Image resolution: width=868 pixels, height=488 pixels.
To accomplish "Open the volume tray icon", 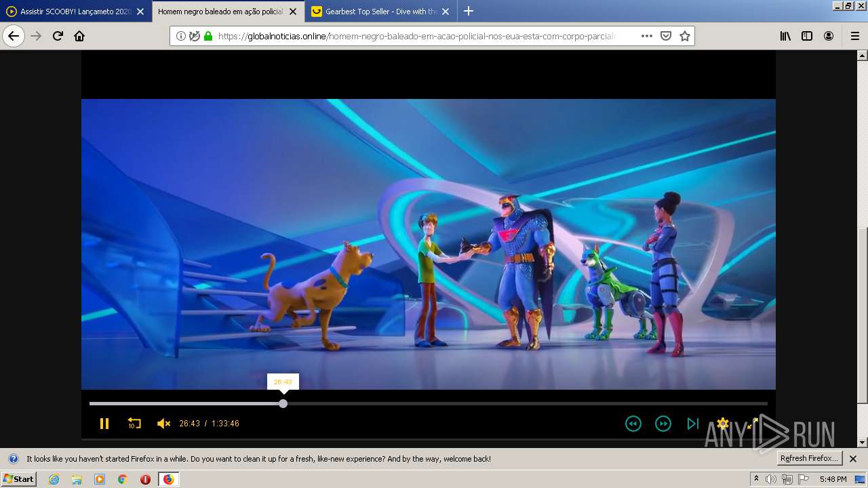I will [771, 479].
